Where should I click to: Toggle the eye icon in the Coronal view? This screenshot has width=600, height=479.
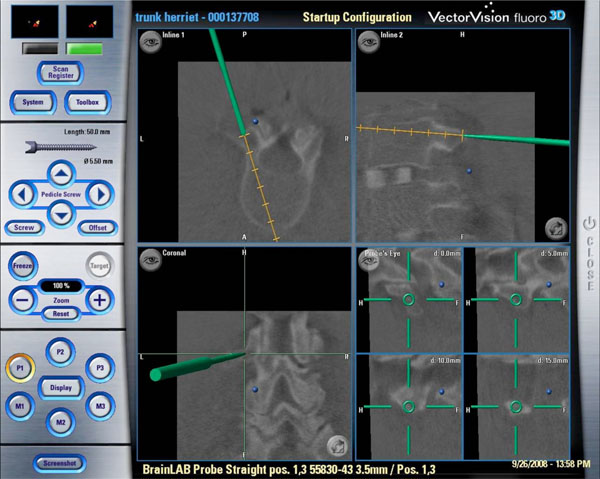click(150, 260)
